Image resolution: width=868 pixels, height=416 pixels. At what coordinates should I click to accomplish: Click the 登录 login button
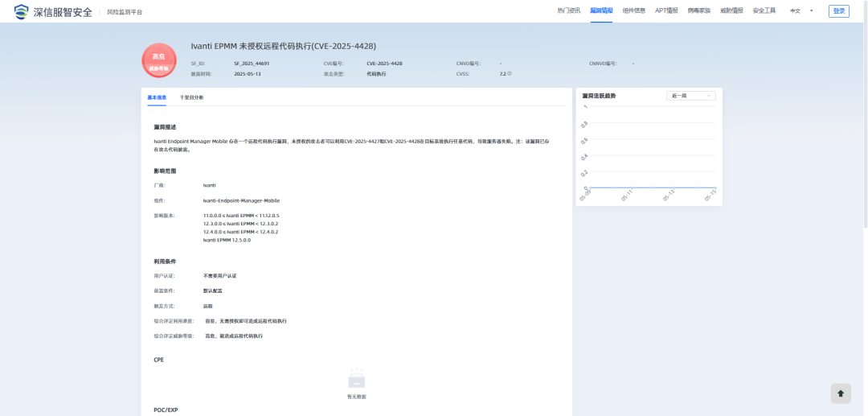tap(838, 11)
